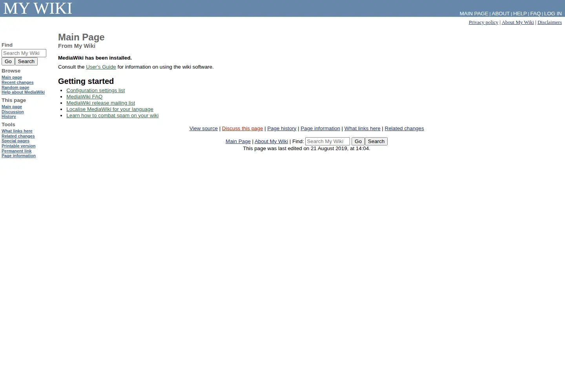Click the Go button in the sidebar
The width and height of the screenshot is (565, 392).
pyautogui.click(x=8, y=62)
